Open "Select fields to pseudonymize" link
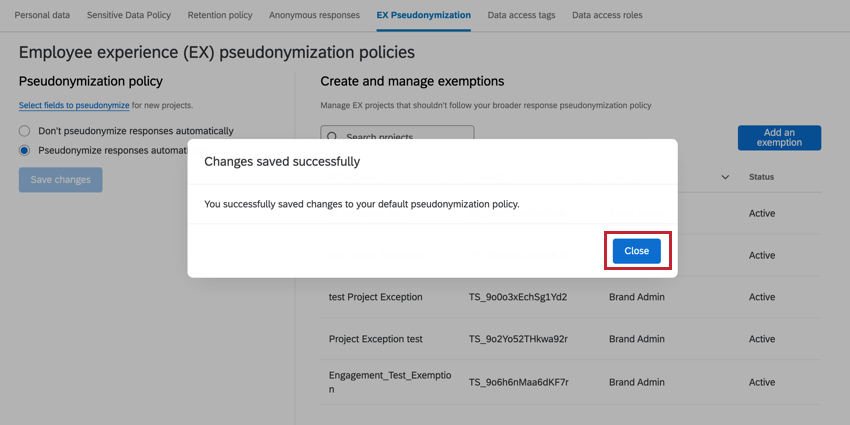850x425 pixels. tap(74, 105)
